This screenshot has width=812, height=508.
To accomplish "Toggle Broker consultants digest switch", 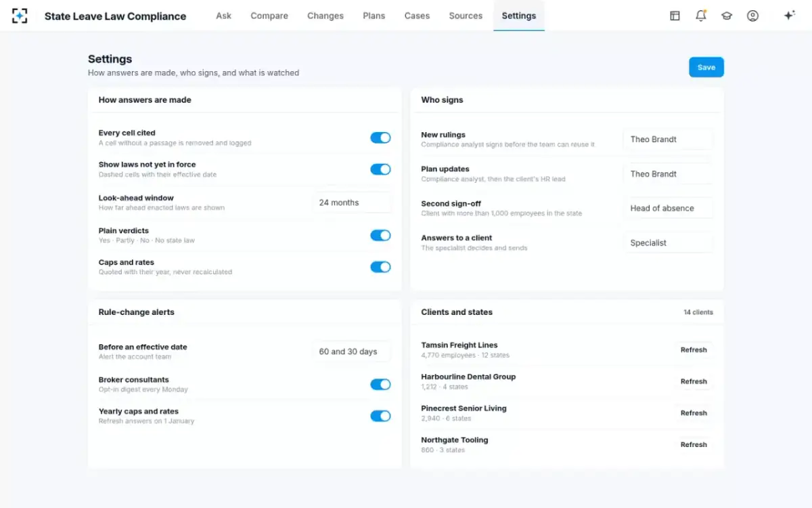I will click(380, 385).
